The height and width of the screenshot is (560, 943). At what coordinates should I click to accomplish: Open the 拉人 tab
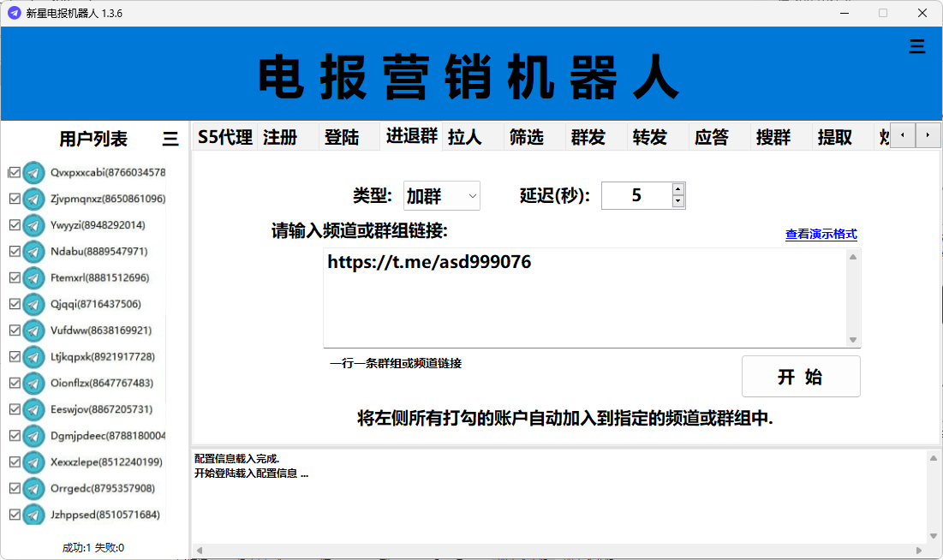pyautogui.click(x=473, y=137)
